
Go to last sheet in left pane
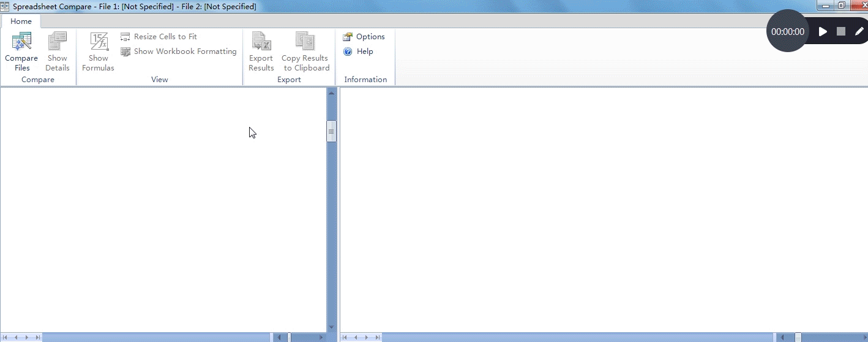tap(37, 338)
